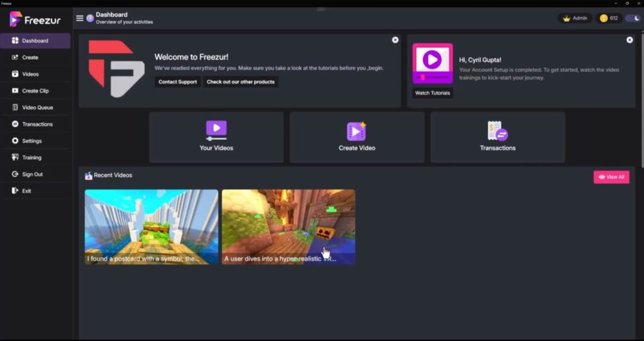Open Create Clip in the sidebar
Screen dimensions: 644x341
tap(35, 91)
